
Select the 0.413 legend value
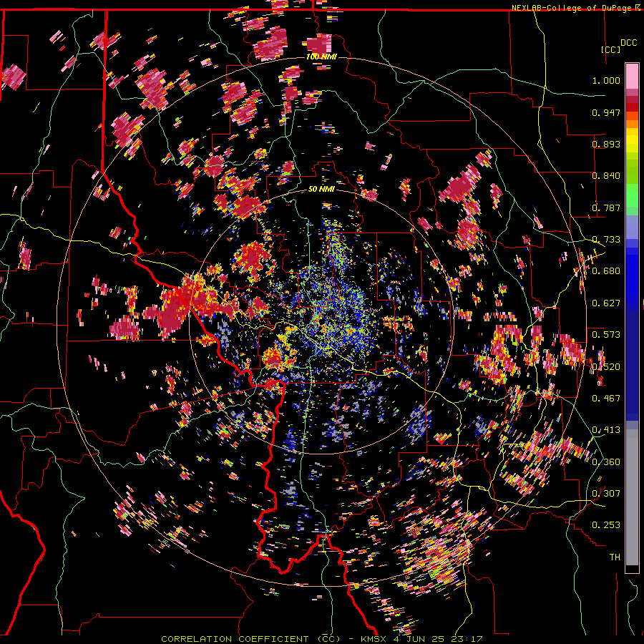point(606,430)
